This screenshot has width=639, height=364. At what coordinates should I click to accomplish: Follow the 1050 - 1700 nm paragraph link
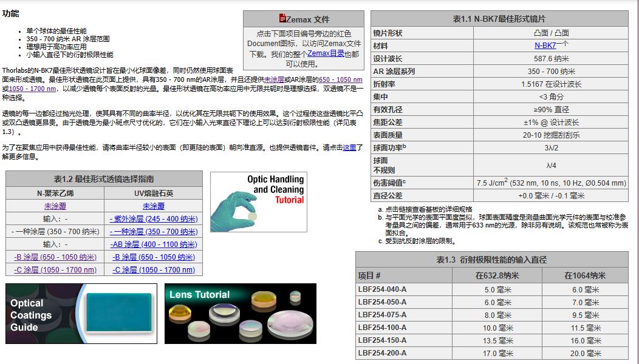[32, 89]
